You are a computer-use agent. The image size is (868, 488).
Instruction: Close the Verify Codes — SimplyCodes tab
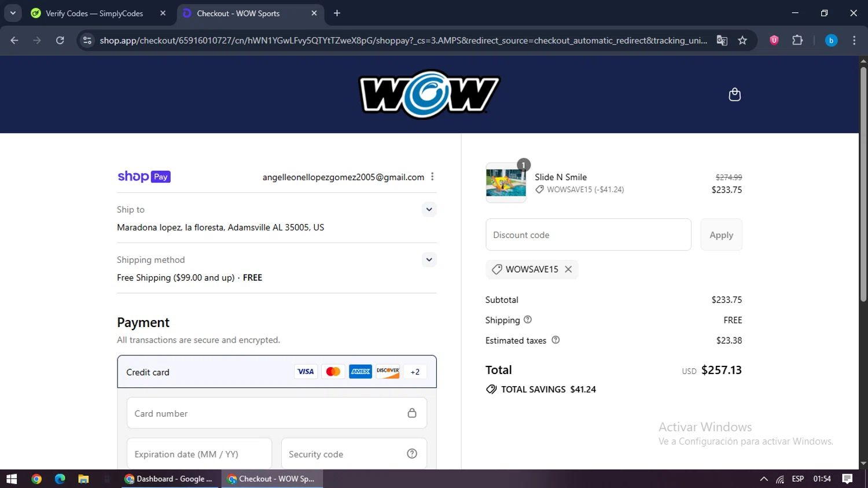point(163,13)
